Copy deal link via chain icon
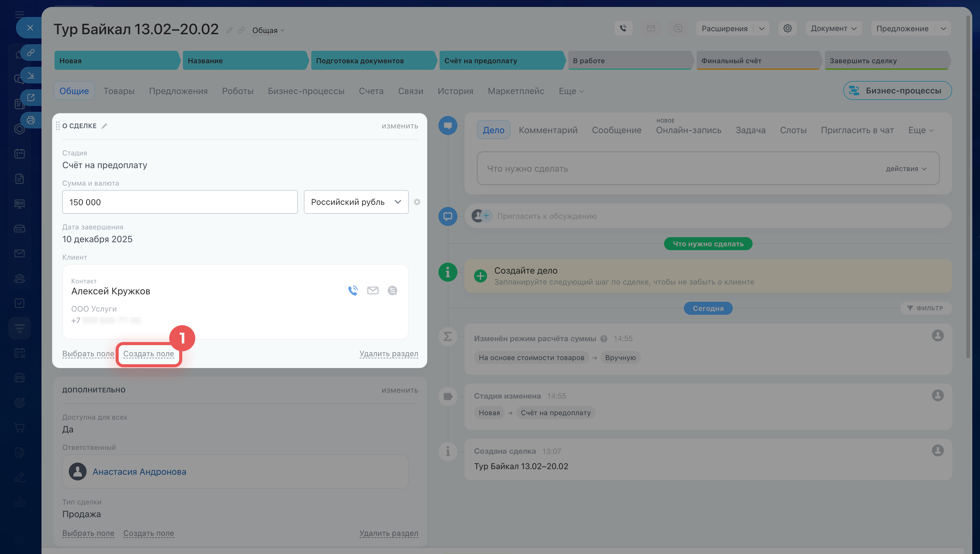The height and width of the screenshot is (554, 980). coord(241,30)
